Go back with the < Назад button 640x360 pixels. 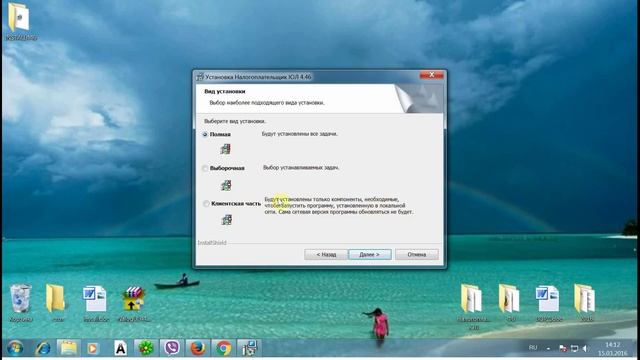coord(326,254)
